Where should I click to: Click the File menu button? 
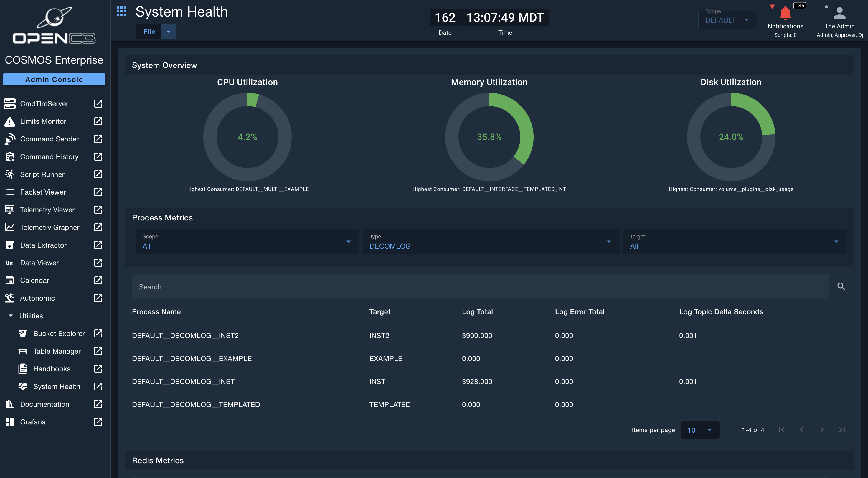pos(148,31)
